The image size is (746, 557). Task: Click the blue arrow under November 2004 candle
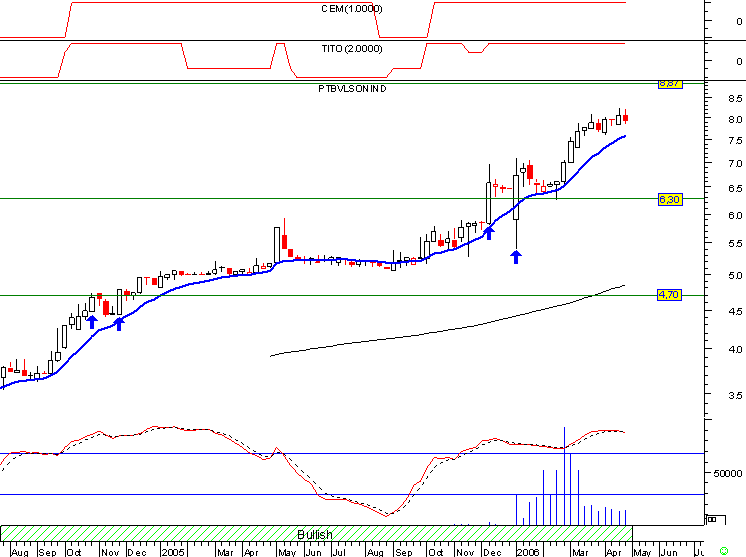pos(119,324)
